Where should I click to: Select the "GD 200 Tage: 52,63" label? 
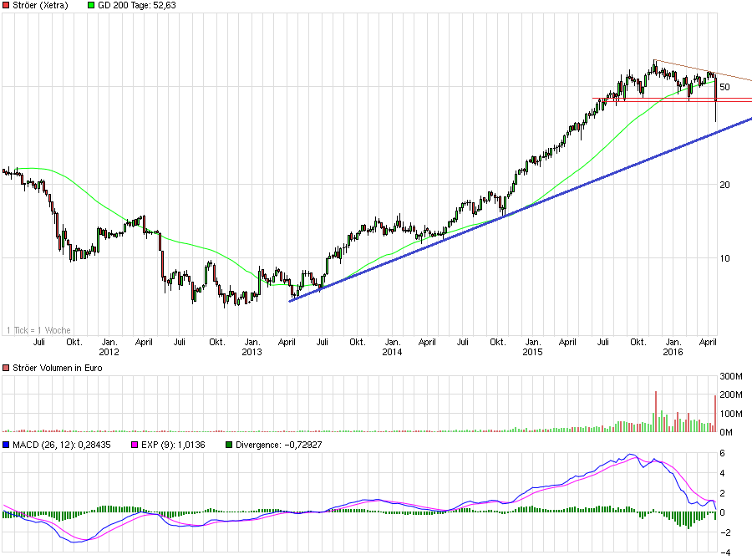(x=134, y=7)
